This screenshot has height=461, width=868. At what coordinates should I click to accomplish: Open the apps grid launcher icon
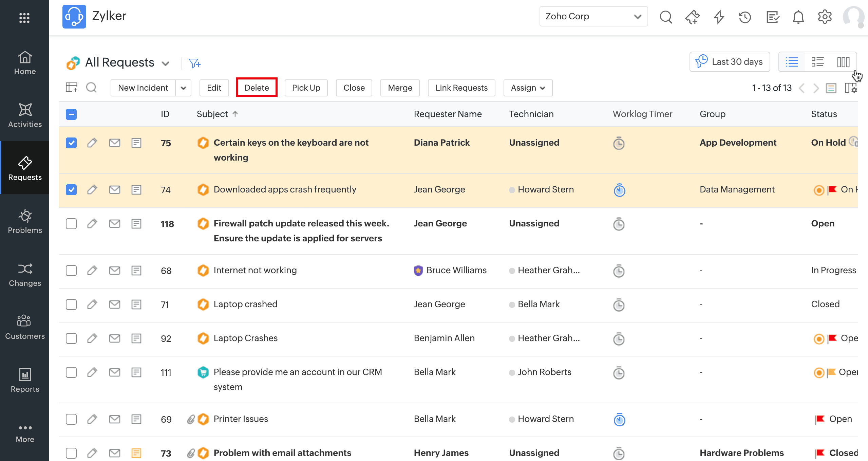point(24,18)
